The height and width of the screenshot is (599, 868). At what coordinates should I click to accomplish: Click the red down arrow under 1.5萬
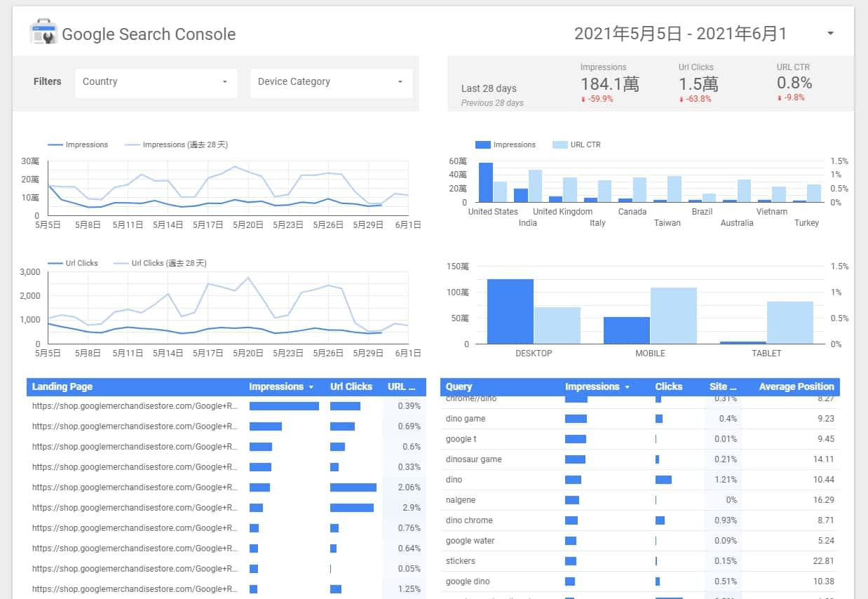681,99
